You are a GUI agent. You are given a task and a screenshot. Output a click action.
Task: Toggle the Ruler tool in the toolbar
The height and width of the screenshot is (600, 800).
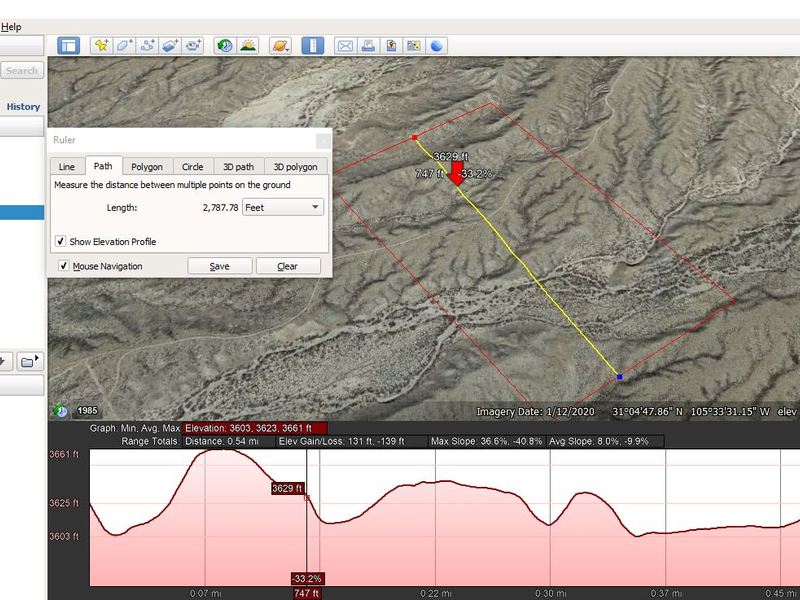tap(312, 46)
